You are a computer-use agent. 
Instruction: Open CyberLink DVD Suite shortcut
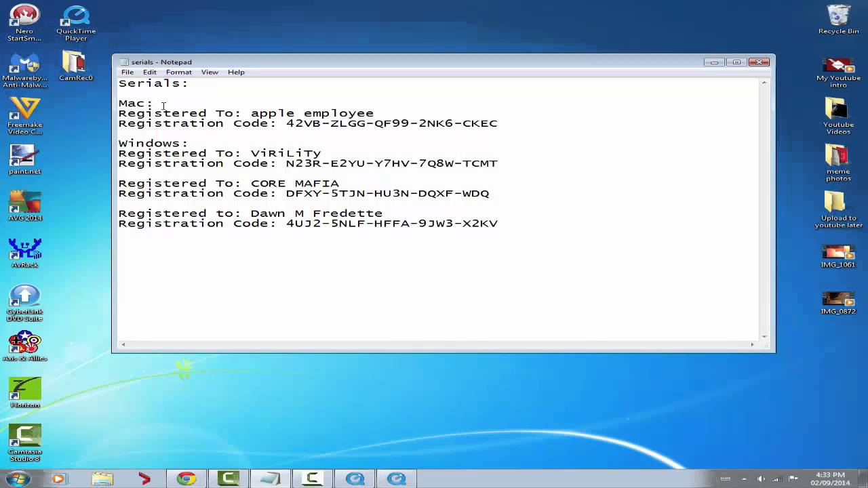click(x=24, y=303)
